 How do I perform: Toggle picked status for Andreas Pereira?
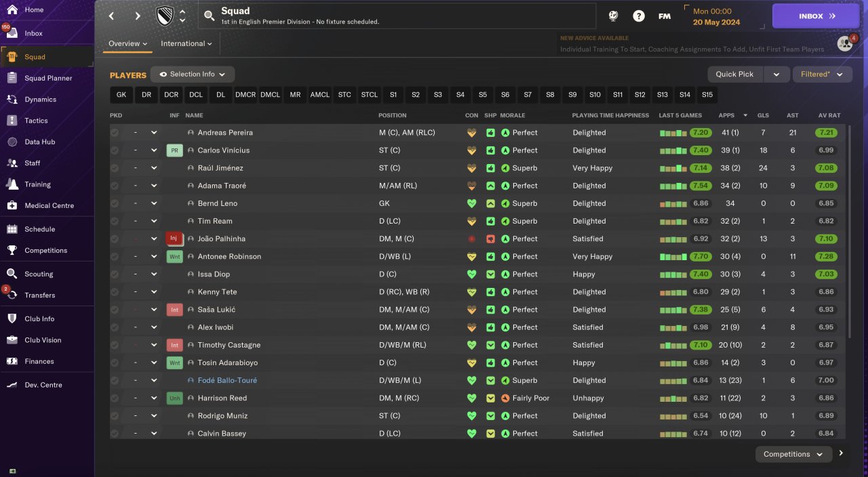click(115, 133)
